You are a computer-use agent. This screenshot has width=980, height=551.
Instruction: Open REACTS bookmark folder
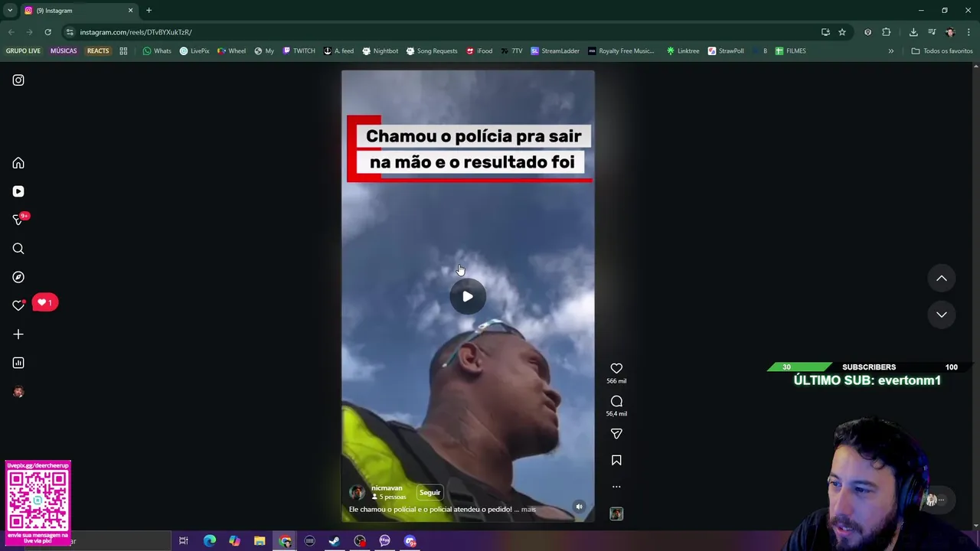pos(98,51)
